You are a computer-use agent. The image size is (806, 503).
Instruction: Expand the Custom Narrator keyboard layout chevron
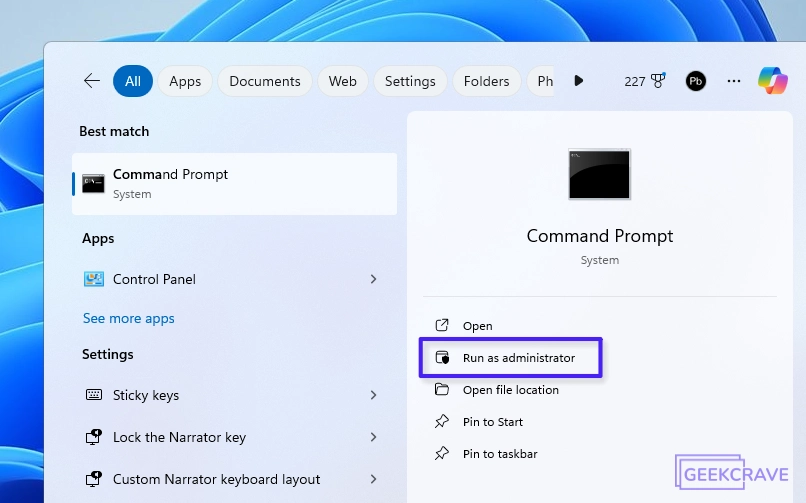(374, 479)
